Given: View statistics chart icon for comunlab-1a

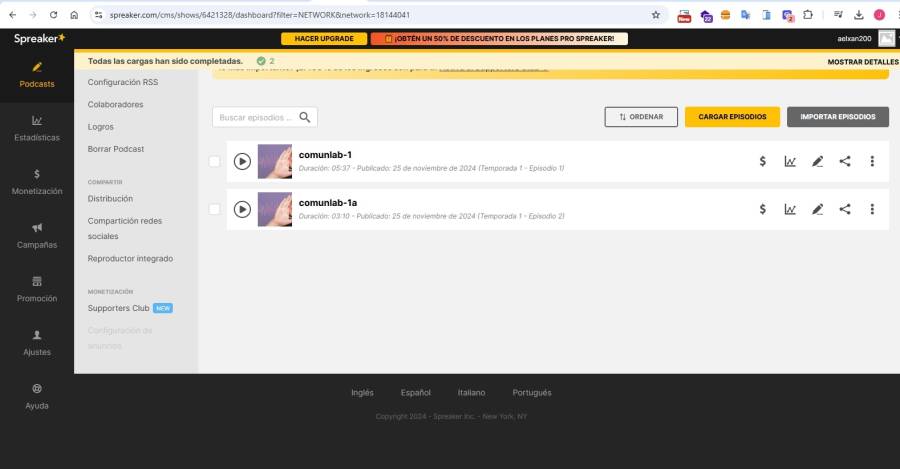Looking at the screenshot, I should 790,210.
